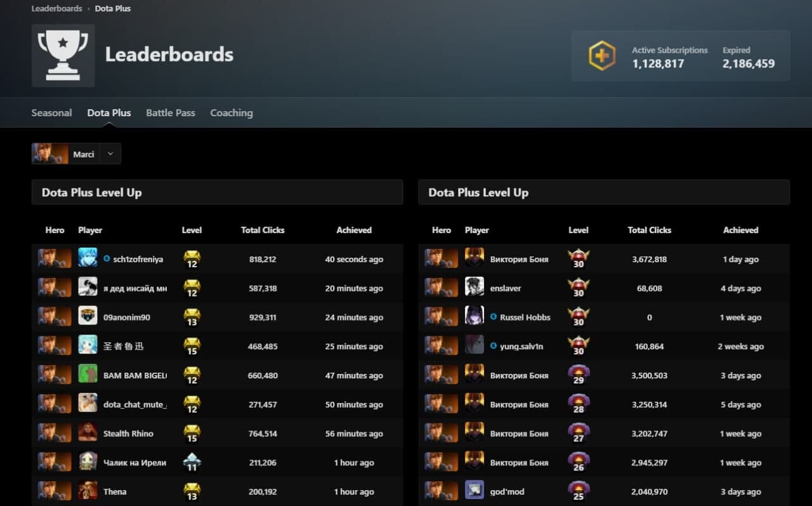Open sch1zofreniya's player avatar
Screen dimensions: 812x506
[x=88, y=258]
